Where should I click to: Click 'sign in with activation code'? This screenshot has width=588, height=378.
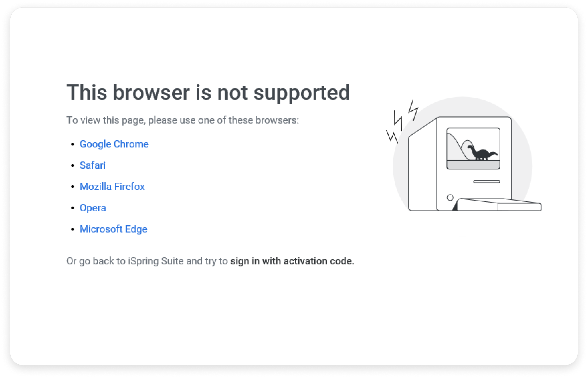pyautogui.click(x=292, y=261)
